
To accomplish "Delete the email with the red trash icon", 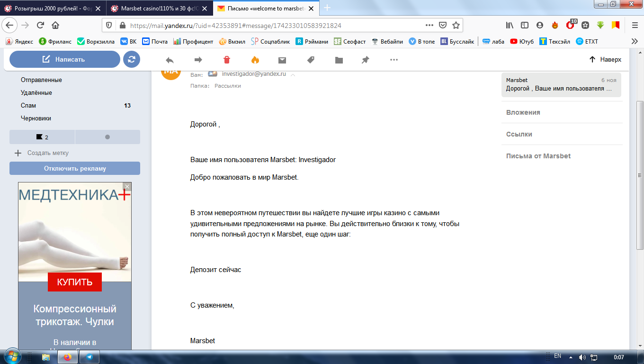I will point(227,60).
